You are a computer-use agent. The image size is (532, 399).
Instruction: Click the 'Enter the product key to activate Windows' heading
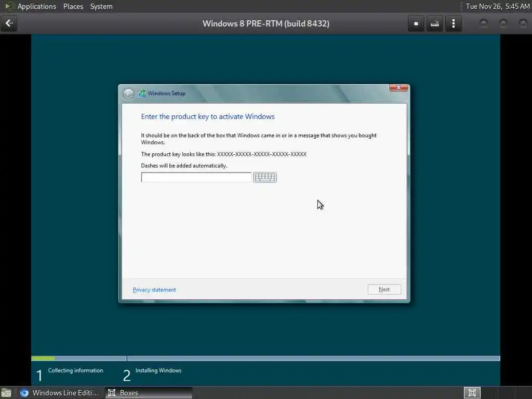point(208,117)
